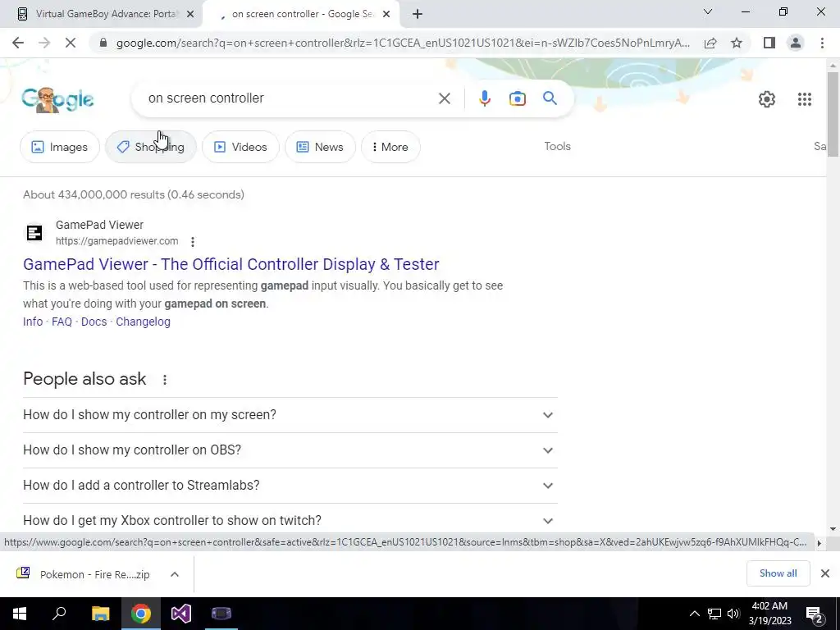Open options next to People also ask
Viewport: 840px width, 630px height.
coord(164,380)
